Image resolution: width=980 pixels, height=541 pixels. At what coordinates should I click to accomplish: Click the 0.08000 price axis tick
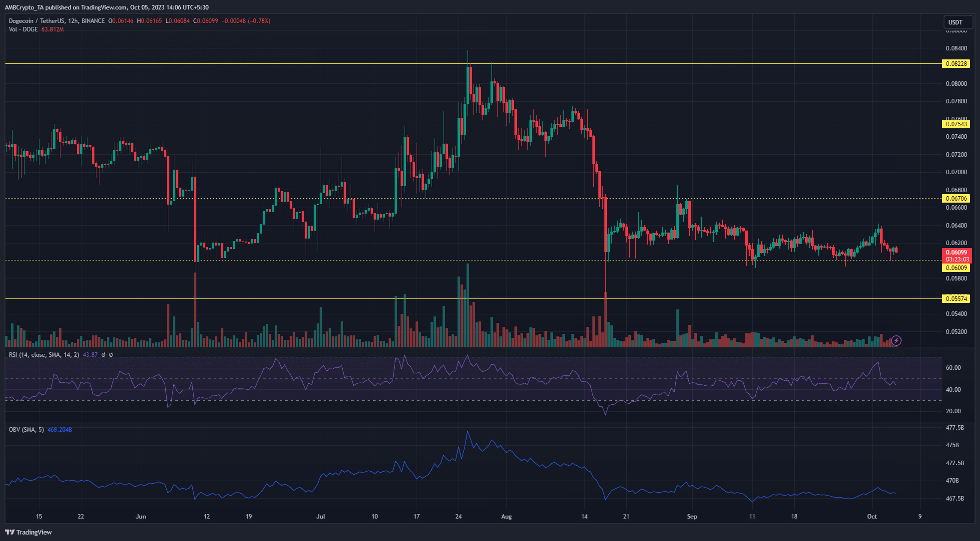point(956,84)
